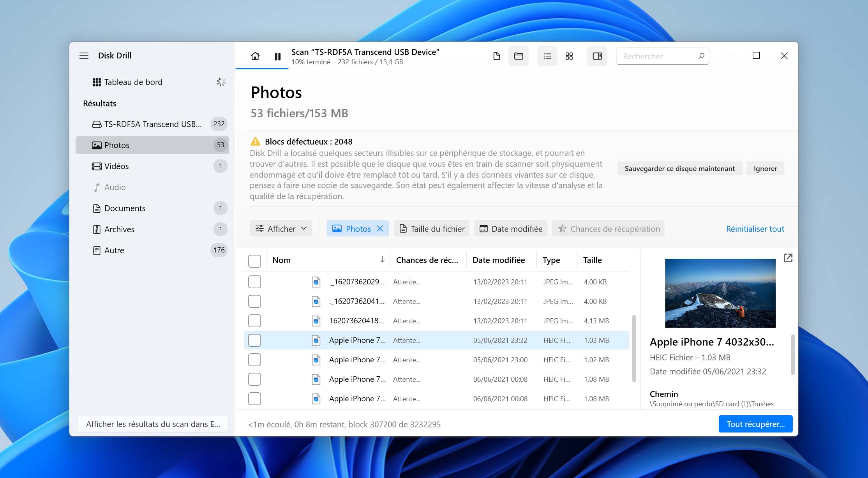Remove the Photos filter chip
Viewport: 868px width, 478px height.
380,229
